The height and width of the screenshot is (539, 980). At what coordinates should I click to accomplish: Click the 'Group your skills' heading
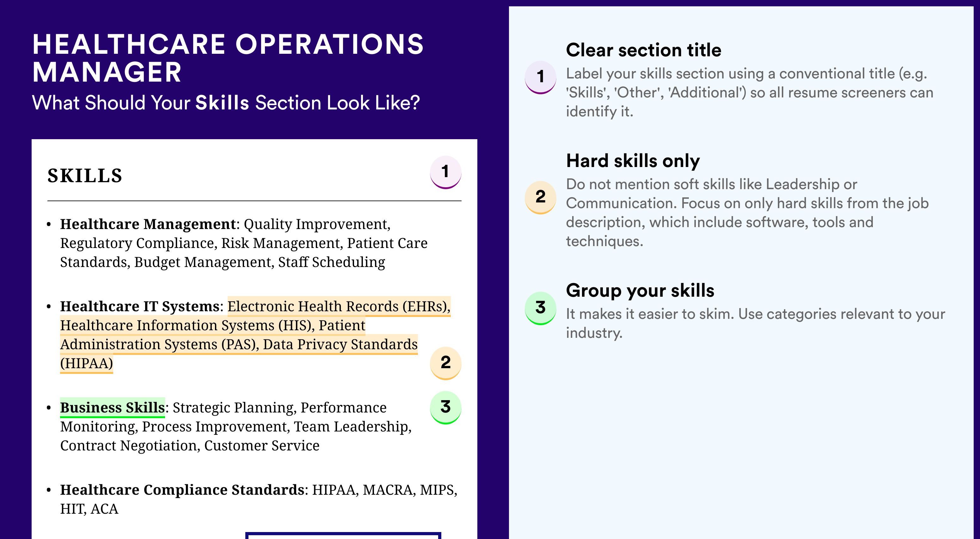pyautogui.click(x=640, y=290)
